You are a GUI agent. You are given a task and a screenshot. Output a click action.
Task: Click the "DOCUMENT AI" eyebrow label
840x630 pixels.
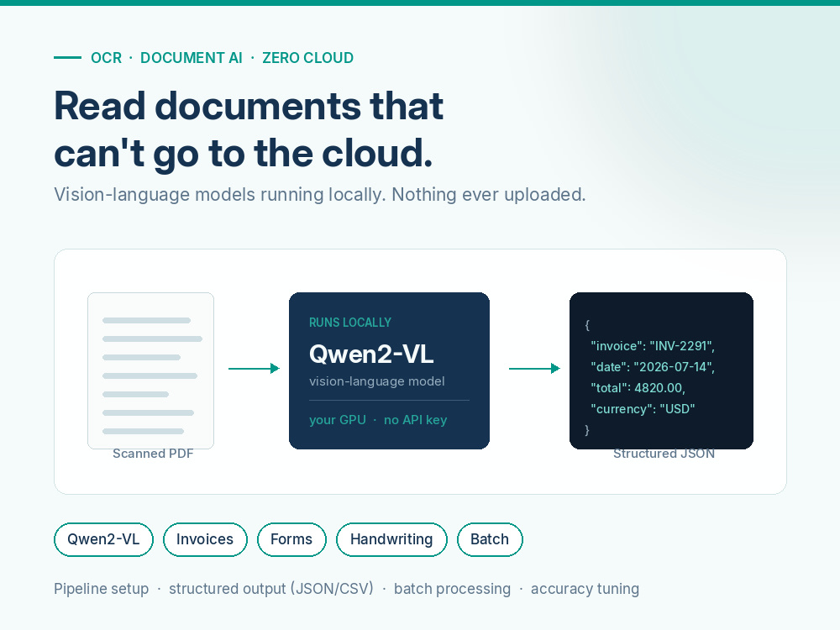point(192,58)
